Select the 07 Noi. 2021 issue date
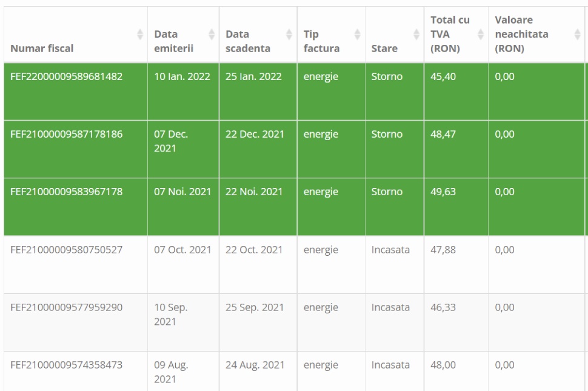This screenshot has height=391, width=588. 182,192
